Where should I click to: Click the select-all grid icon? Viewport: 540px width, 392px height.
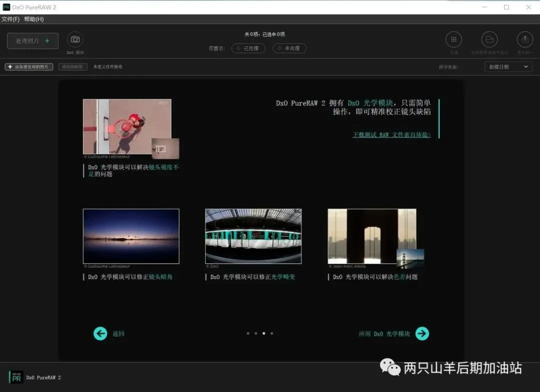click(453, 39)
